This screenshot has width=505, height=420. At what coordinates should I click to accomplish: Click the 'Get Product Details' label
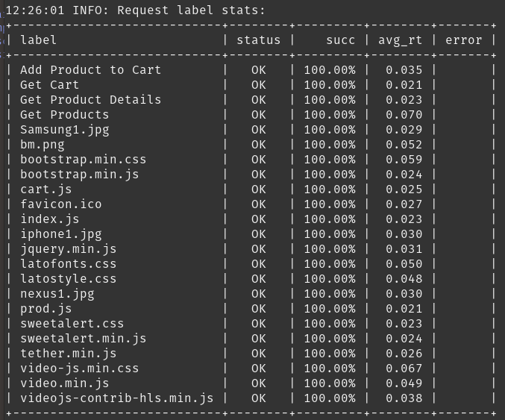[90, 99]
